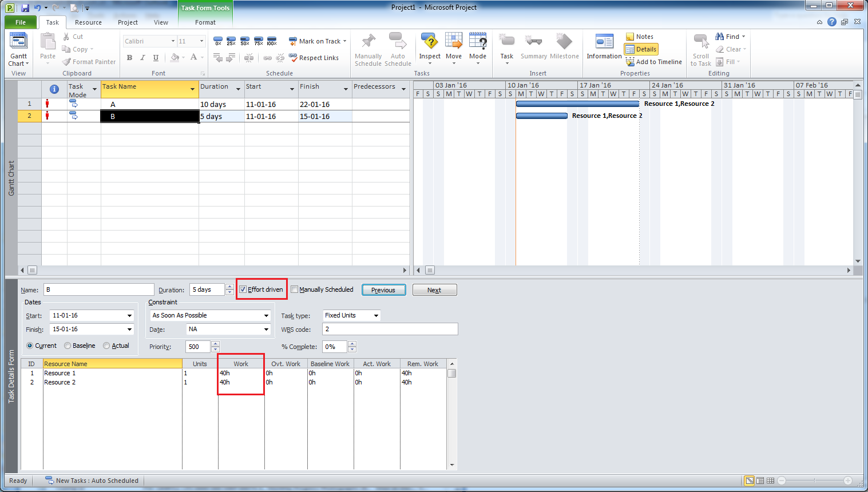868x492 pixels.
Task: Switch to the Resource ribbon tab
Action: pos(88,22)
